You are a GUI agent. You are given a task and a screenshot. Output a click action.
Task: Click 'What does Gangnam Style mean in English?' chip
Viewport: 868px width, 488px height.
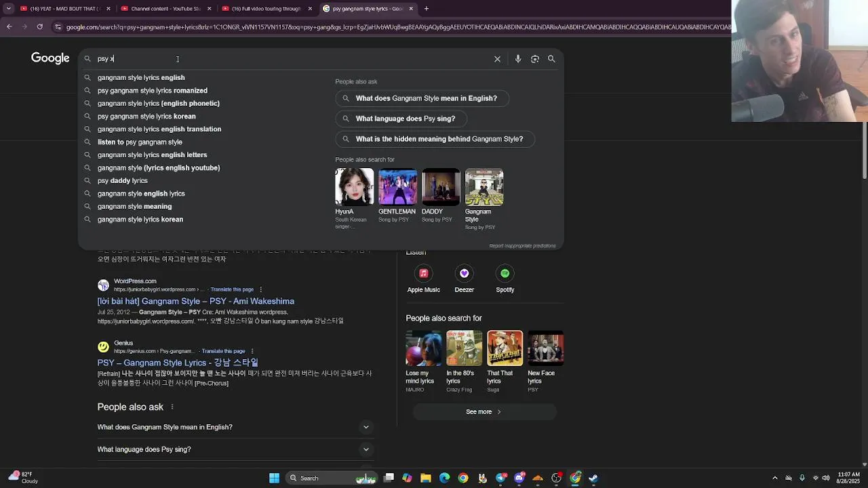tap(422, 98)
